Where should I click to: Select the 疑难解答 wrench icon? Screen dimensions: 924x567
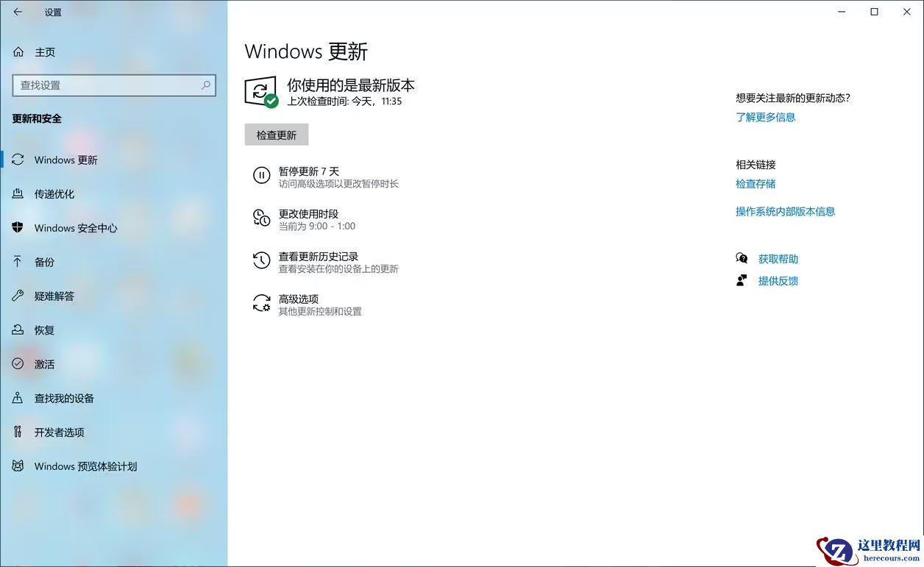17,296
